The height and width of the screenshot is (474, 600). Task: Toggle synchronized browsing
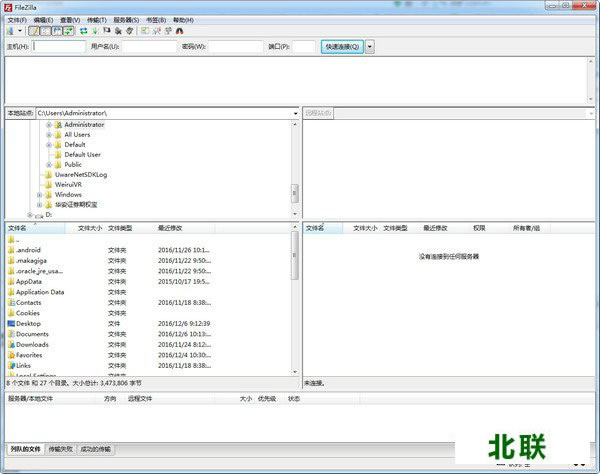click(x=168, y=31)
